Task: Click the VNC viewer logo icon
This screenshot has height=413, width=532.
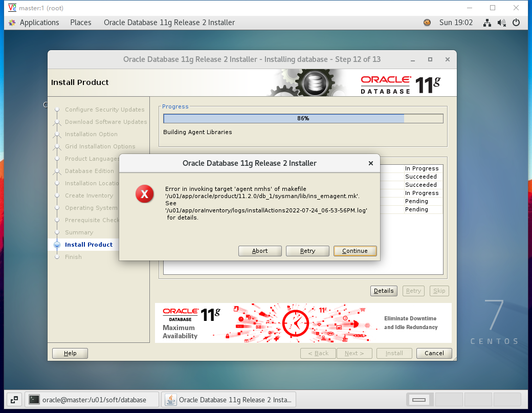Action: [x=12, y=8]
